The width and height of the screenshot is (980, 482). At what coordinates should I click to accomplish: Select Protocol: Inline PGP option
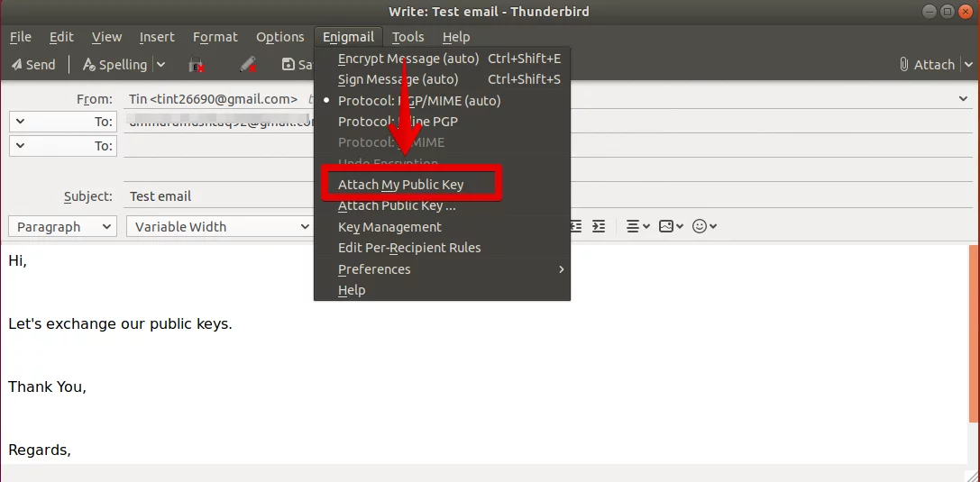(442, 121)
